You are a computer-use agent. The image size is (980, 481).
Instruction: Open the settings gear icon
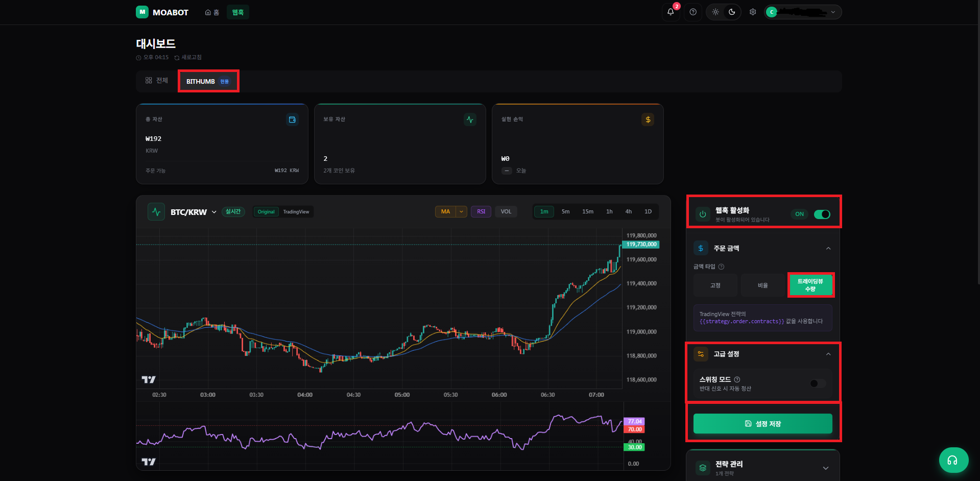(753, 12)
